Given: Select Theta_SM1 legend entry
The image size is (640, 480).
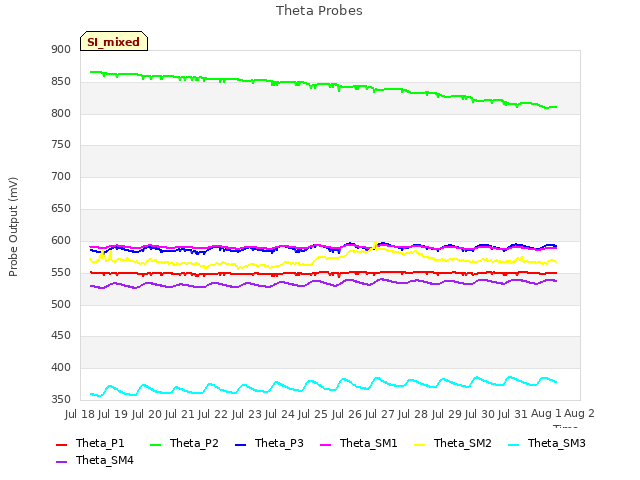Looking at the screenshot, I should [x=359, y=443].
